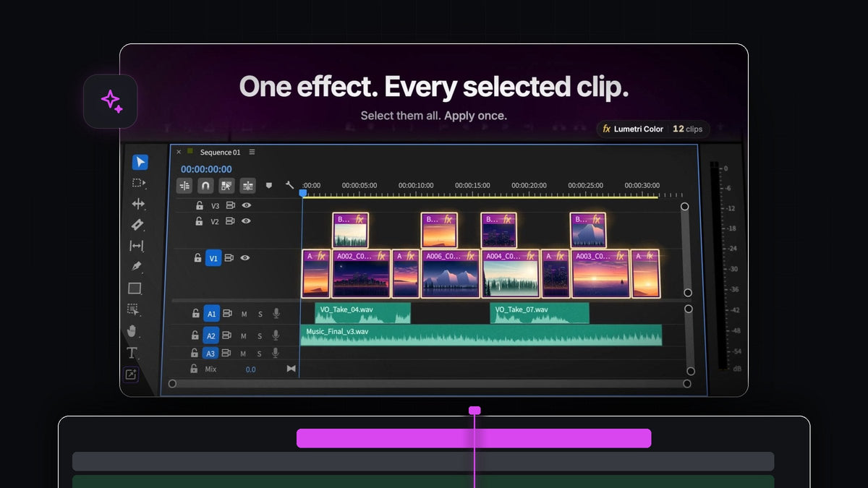Screen dimensions: 868x488
Task: Close the Sequence 01 tab
Action: tap(179, 152)
